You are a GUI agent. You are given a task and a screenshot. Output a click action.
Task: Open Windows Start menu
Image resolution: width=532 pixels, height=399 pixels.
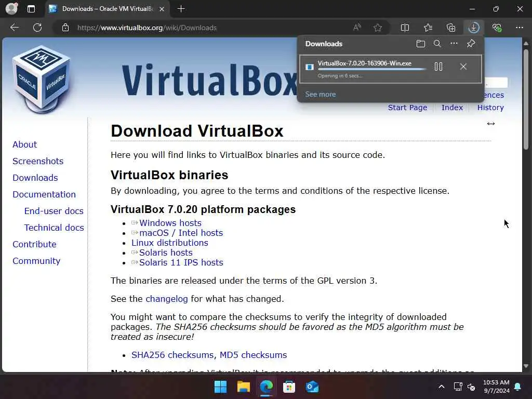pyautogui.click(x=220, y=387)
